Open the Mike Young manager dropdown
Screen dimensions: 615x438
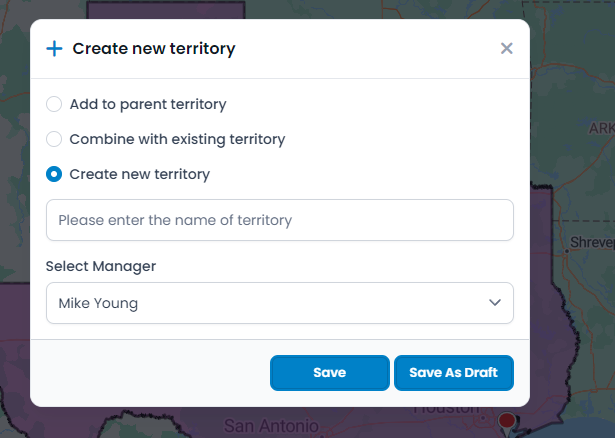coord(280,303)
